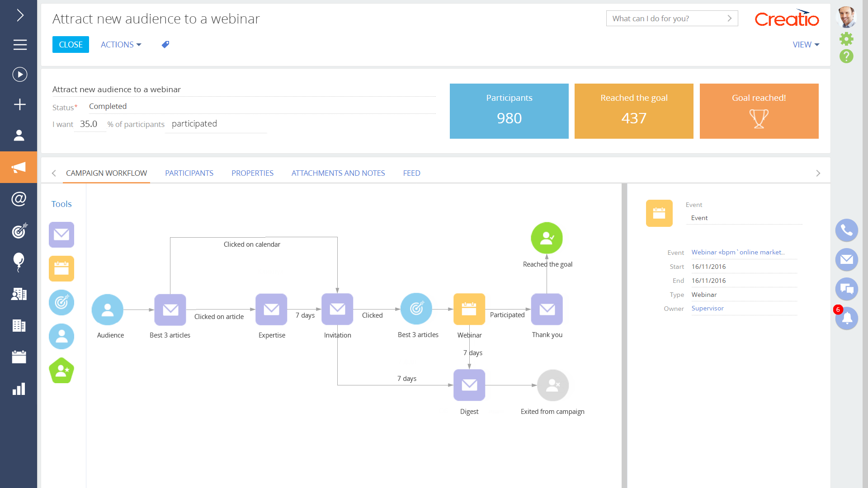This screenshot has height=488, width=868.
Task: Switch to the PARTICIPANTS tab
Action: (189, 173)
